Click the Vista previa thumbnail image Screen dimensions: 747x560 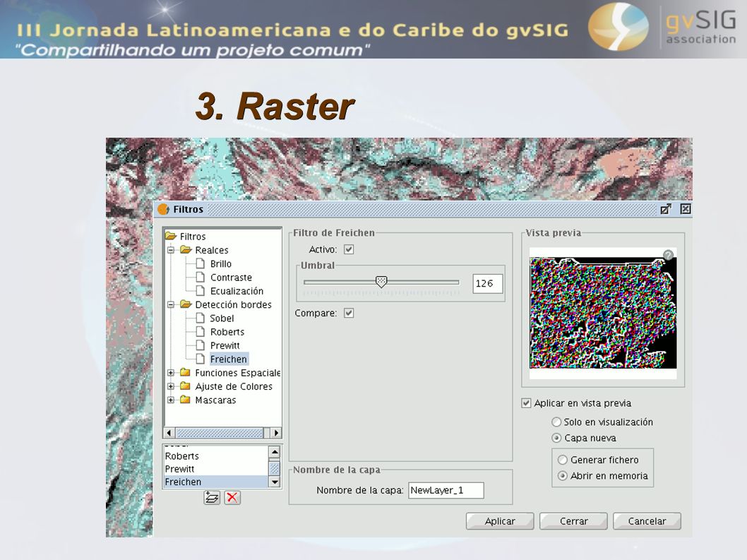tap(603, 313)
